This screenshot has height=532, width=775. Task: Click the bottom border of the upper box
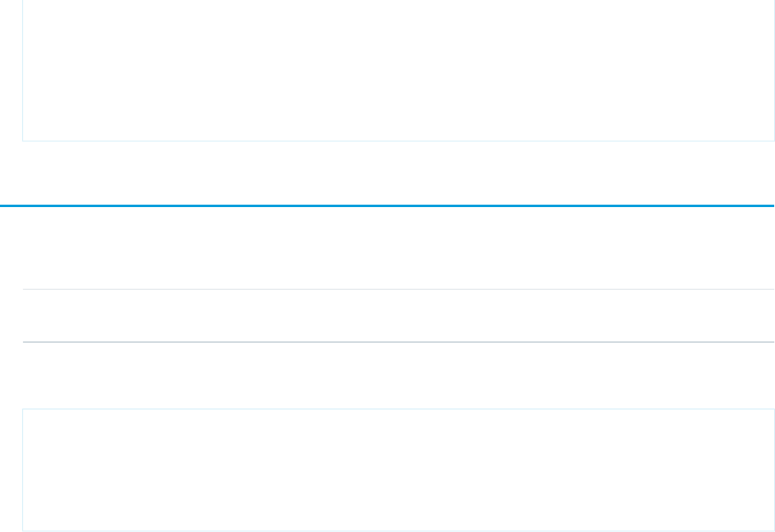coord(398,141)
